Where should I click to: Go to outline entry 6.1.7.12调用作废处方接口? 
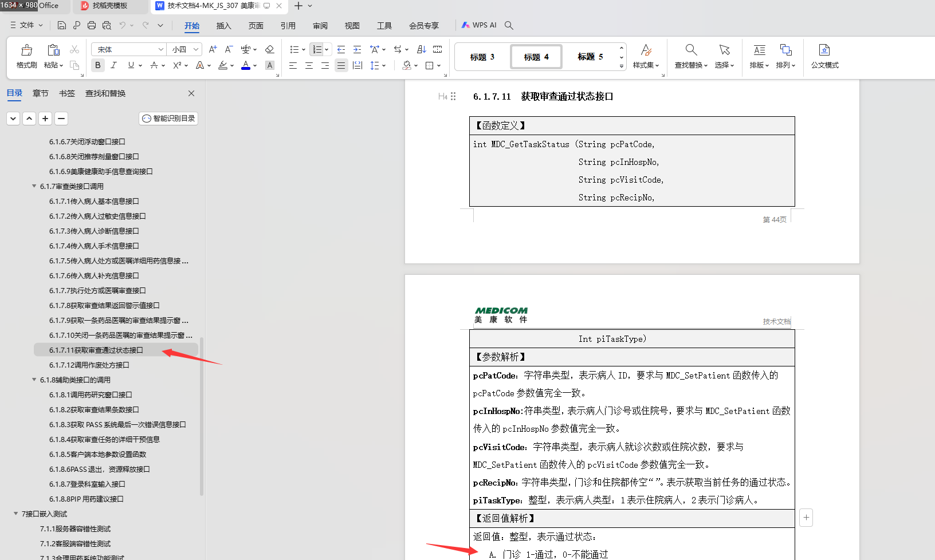pyautogui.click(x=89, y=365)
